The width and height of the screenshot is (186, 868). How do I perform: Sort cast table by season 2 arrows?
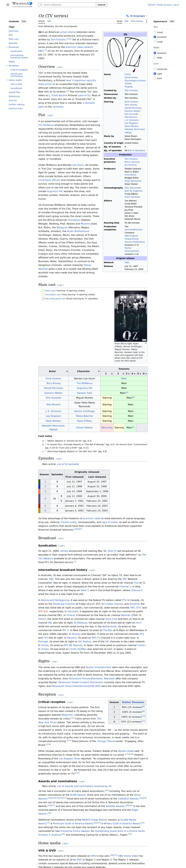[x=123, y=373]
